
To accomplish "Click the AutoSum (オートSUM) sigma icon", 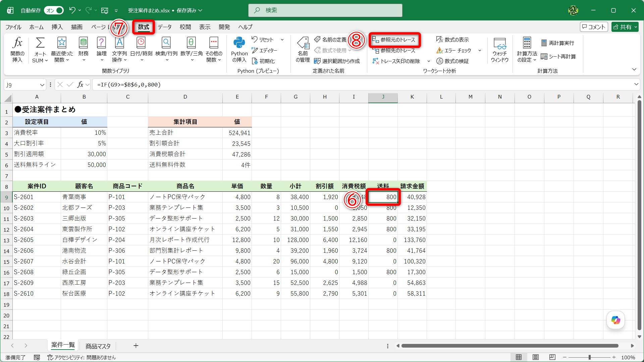I will 40,43.
